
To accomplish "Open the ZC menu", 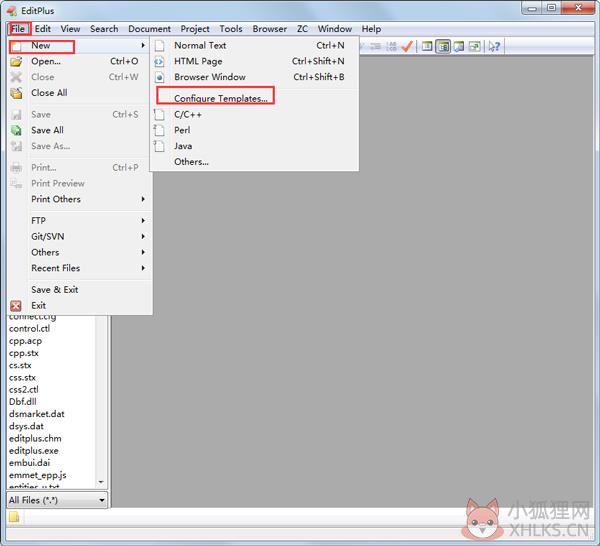I will click(302, 29).
